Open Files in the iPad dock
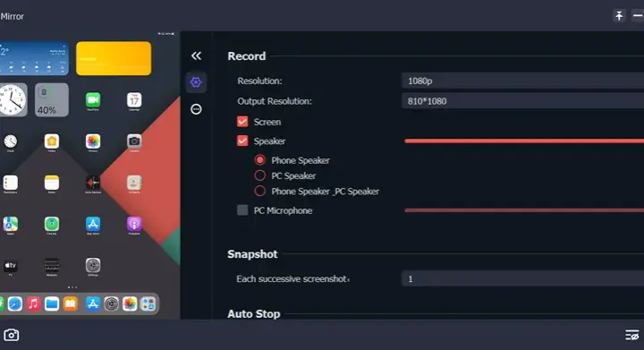Screen dimensions: 644x350 pyautogui.click(x=52, y=304)
